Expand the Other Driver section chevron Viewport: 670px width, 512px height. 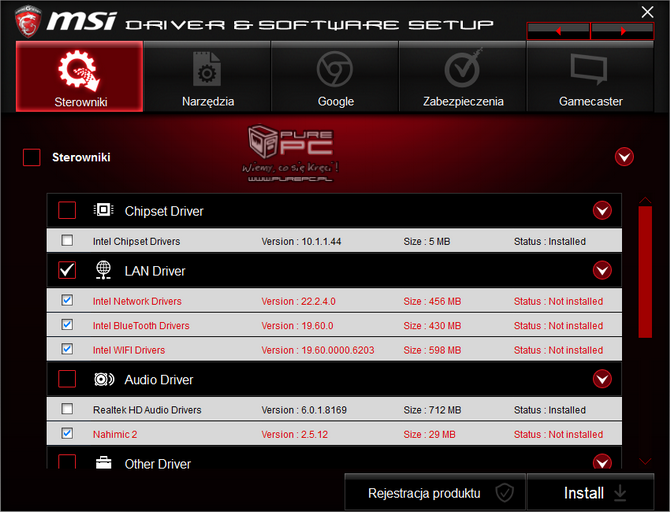coord(602,462)
